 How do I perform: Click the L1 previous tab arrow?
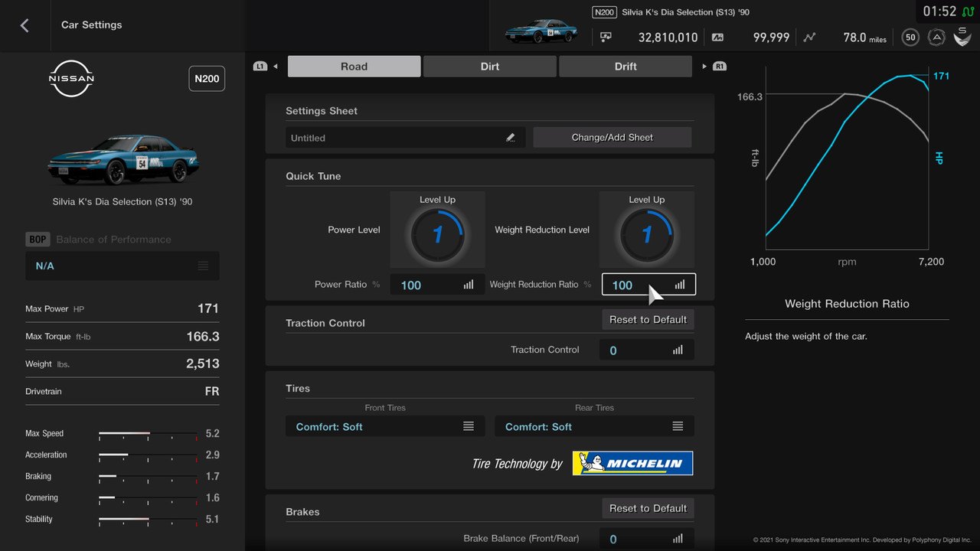pyautogui.click(x=266, y=67)
